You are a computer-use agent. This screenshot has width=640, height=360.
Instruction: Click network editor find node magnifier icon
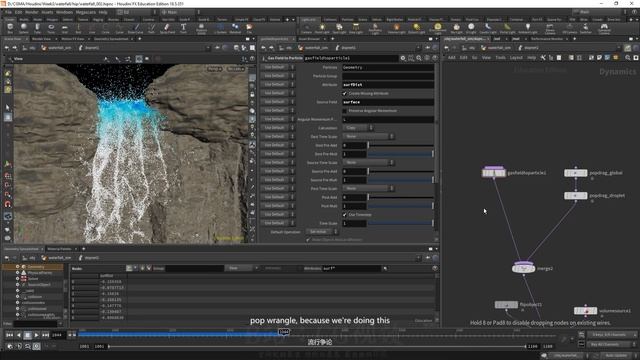[628, 58]
